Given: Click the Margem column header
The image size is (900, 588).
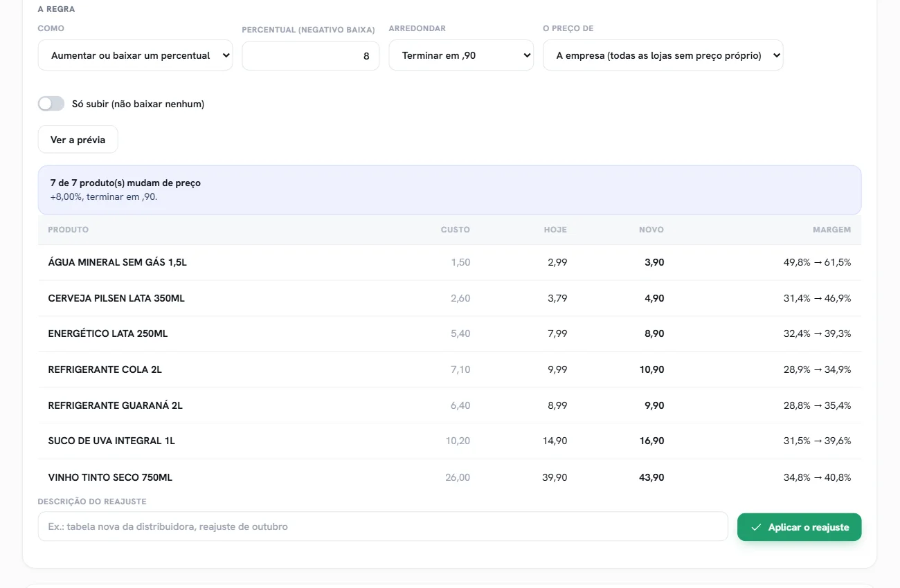Looking at the screenshot, I should 832,230.
